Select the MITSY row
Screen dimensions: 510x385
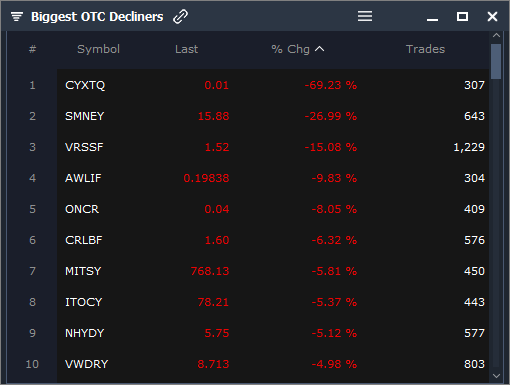[273, 271]
